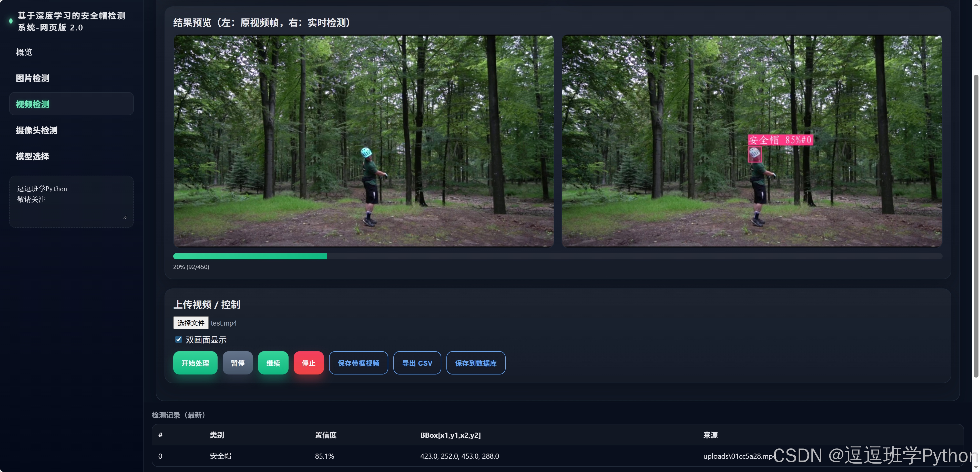Click 保存带框视频 to save annotated video
Image resolution: width=980 pixels, height=472 pixels.
pos(358,363)
